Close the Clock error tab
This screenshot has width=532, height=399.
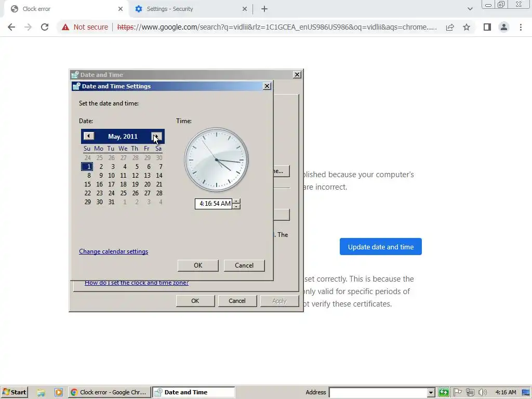121,9
